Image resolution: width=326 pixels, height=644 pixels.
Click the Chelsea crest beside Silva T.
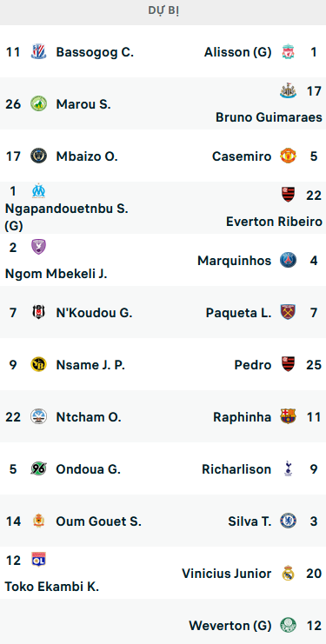[288, 521]
